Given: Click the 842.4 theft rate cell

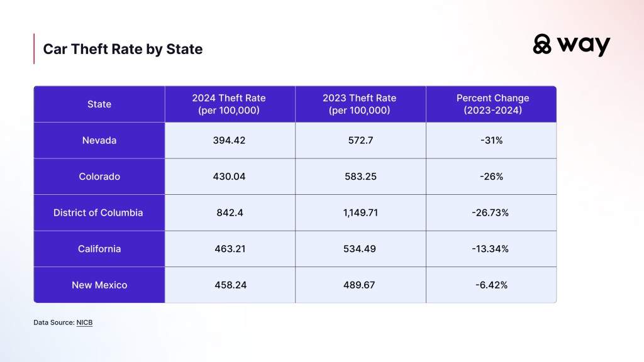Looking at the screenshot, I should (229, 212).
